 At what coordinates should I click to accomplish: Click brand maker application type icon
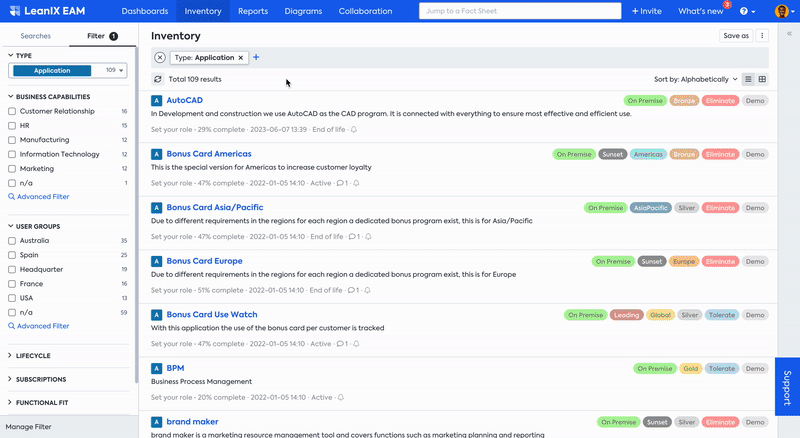[x=157, y=422]
